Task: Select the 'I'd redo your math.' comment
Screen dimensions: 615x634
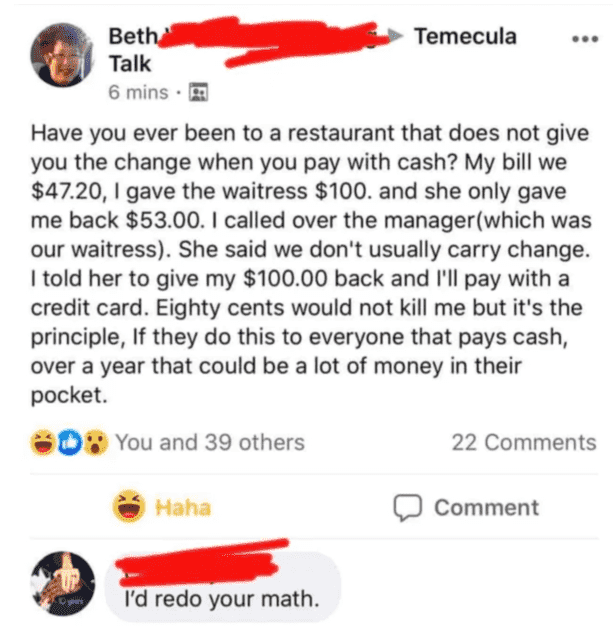Action: click(x=222, y=599)
